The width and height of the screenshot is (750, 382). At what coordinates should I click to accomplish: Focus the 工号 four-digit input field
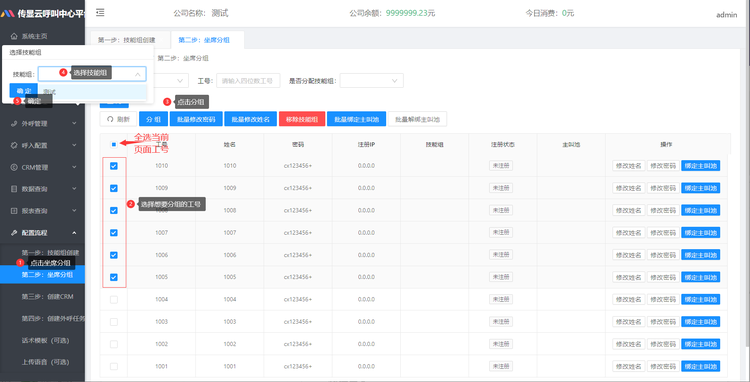248,81
